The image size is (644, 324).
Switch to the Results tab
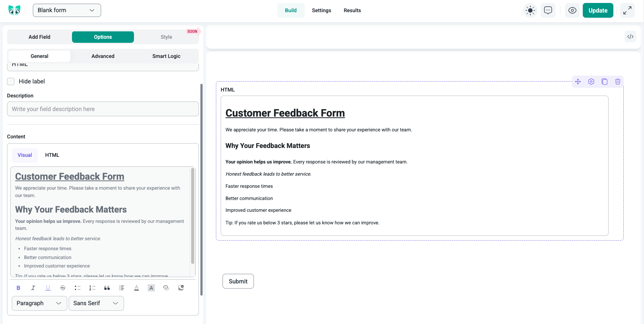pyautogui.click(x=352, y=10)
